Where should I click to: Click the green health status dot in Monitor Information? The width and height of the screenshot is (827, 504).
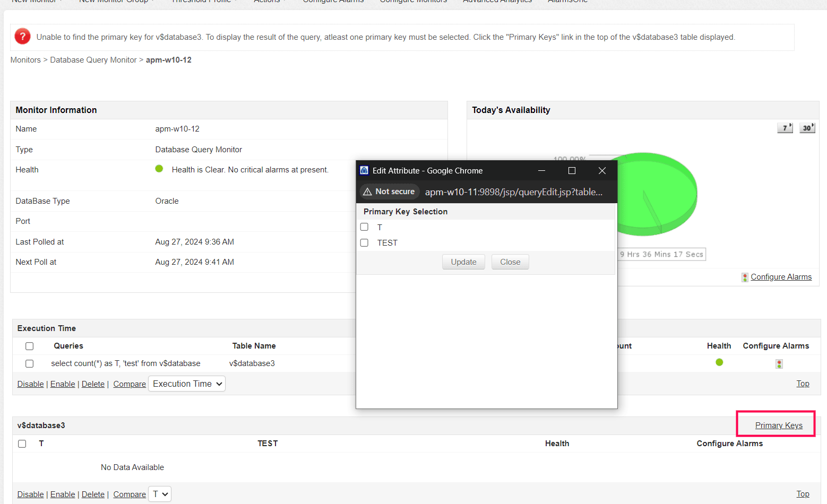point(159,169)
